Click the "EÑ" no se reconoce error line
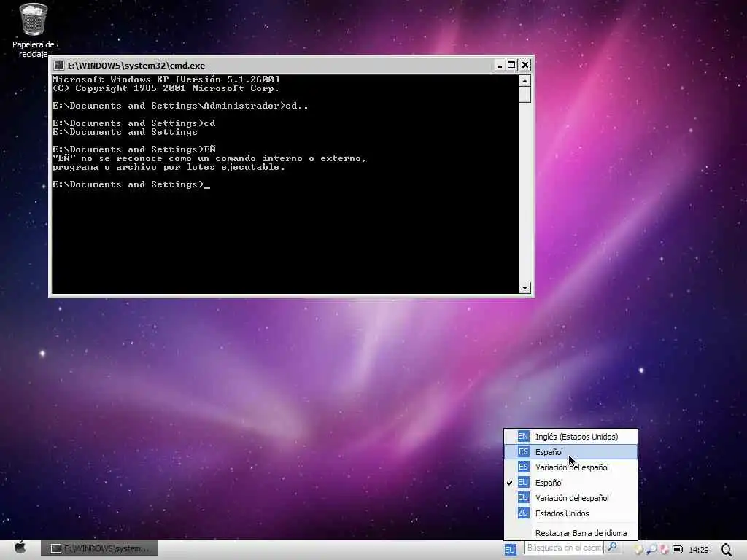747x560 pixels. pos(209,158)
